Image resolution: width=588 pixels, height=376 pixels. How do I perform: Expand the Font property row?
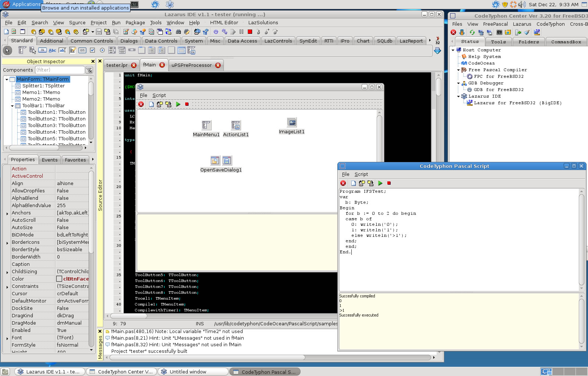(7, 338)
